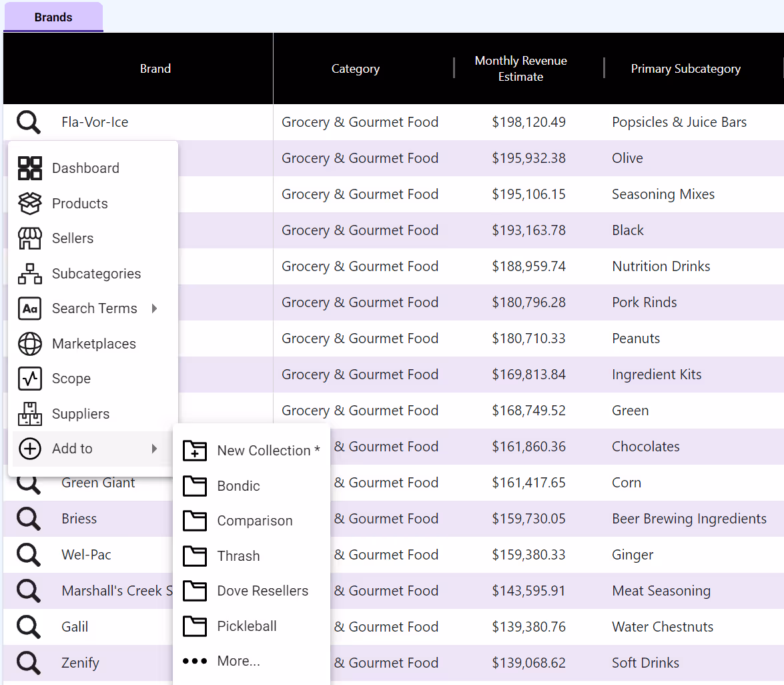Click the magnifier icon beside Zenify
784x685 pixels.
point(29,663)
